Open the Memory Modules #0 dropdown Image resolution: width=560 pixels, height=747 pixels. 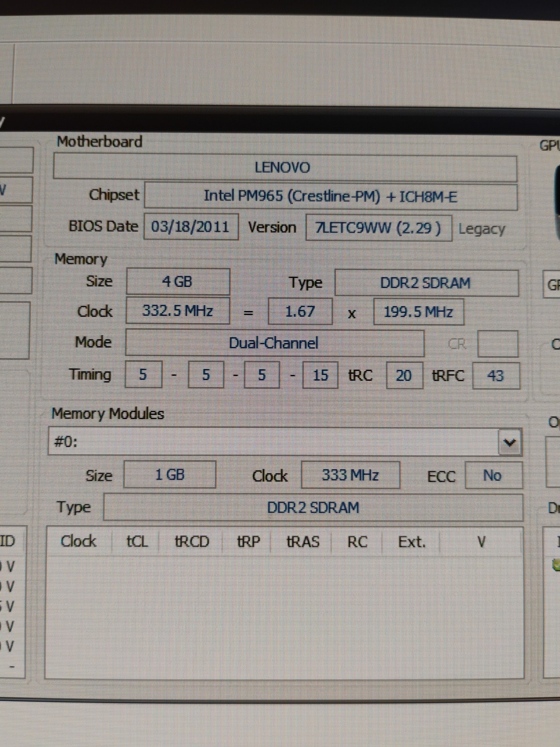(285, 442)
